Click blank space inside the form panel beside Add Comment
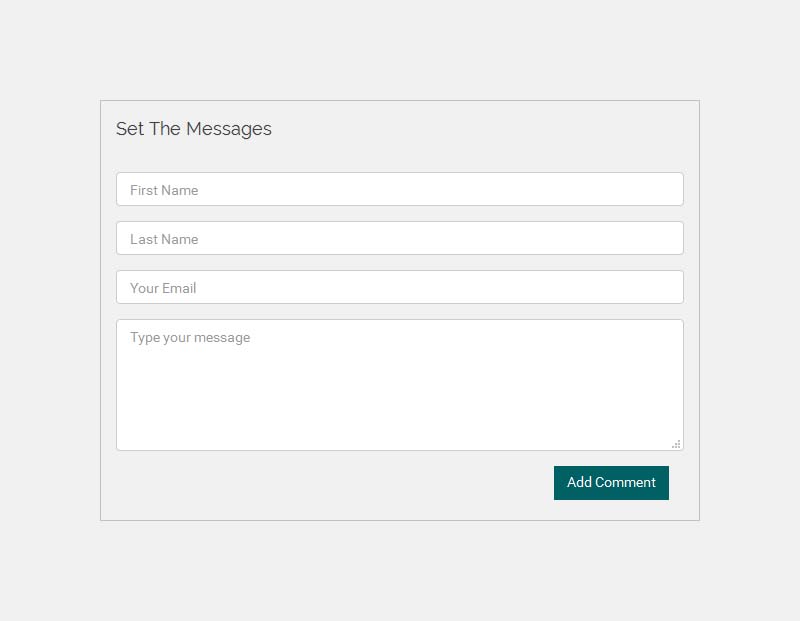The image size is (800, 621). click(x=332, y=483)
